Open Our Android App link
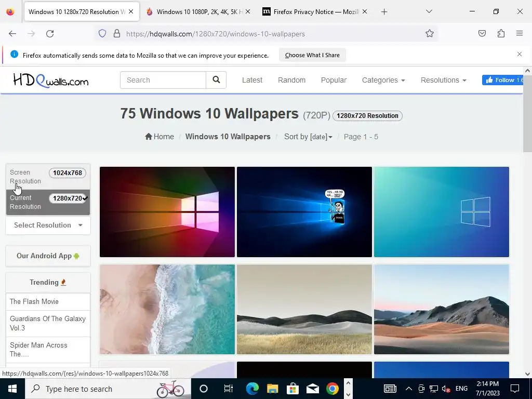The width and height of the screenshot is (532, 399). click(48, 256)
